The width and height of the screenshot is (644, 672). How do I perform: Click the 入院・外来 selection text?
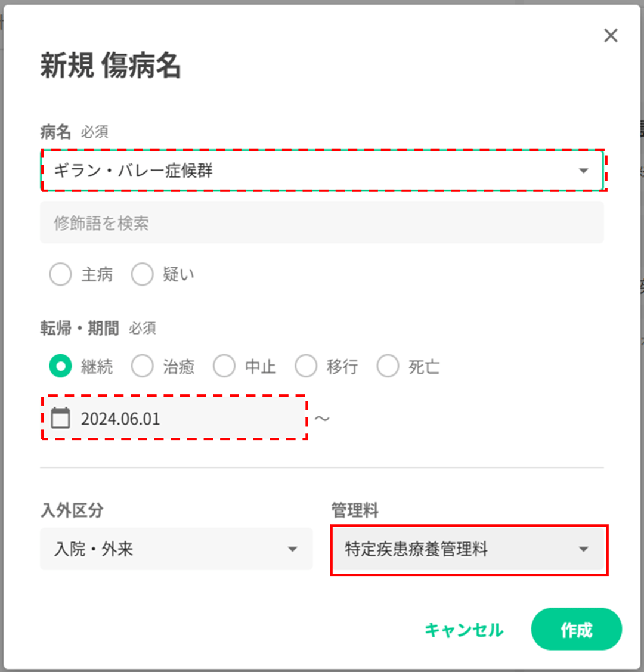tap(94, 549)
